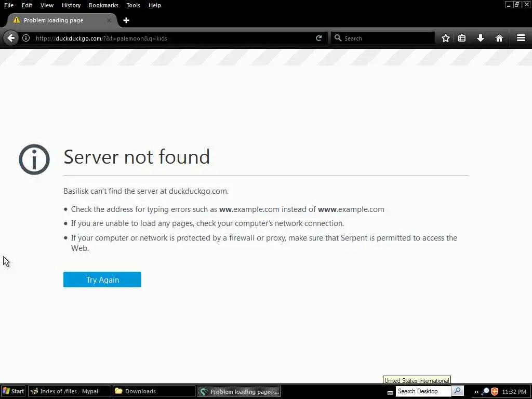Reload the page with the refresh icon
Image resolution: width=532 pixels, height=399 pixels.
pos(318,38)
